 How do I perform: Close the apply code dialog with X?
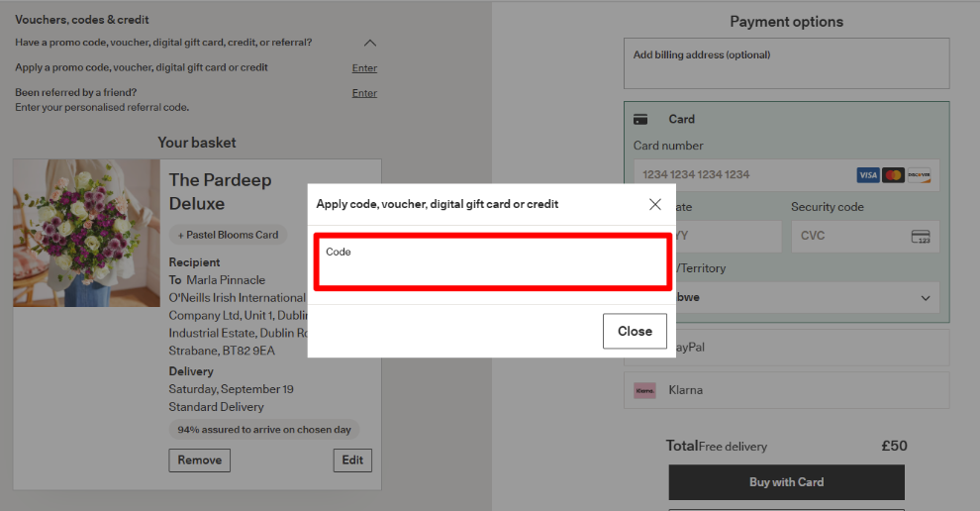(655, 205)
